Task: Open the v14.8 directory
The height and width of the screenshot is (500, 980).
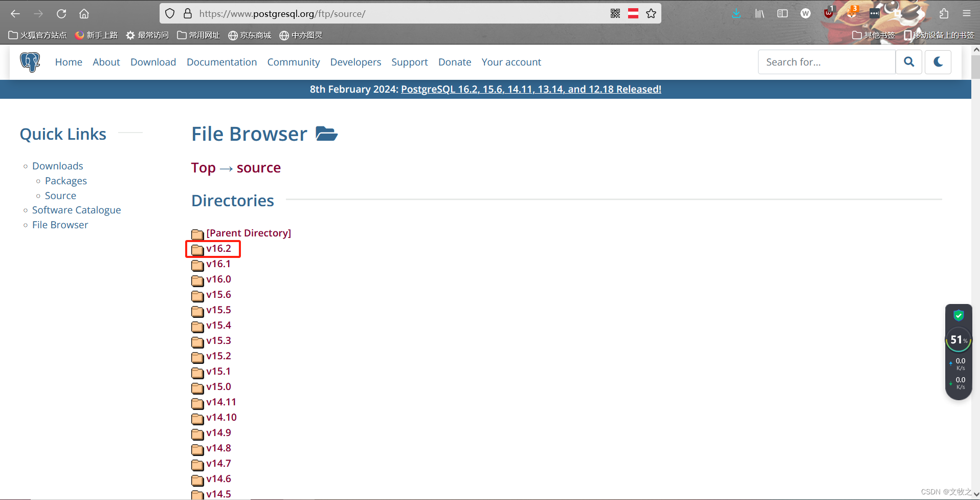Action: point(218,448)
